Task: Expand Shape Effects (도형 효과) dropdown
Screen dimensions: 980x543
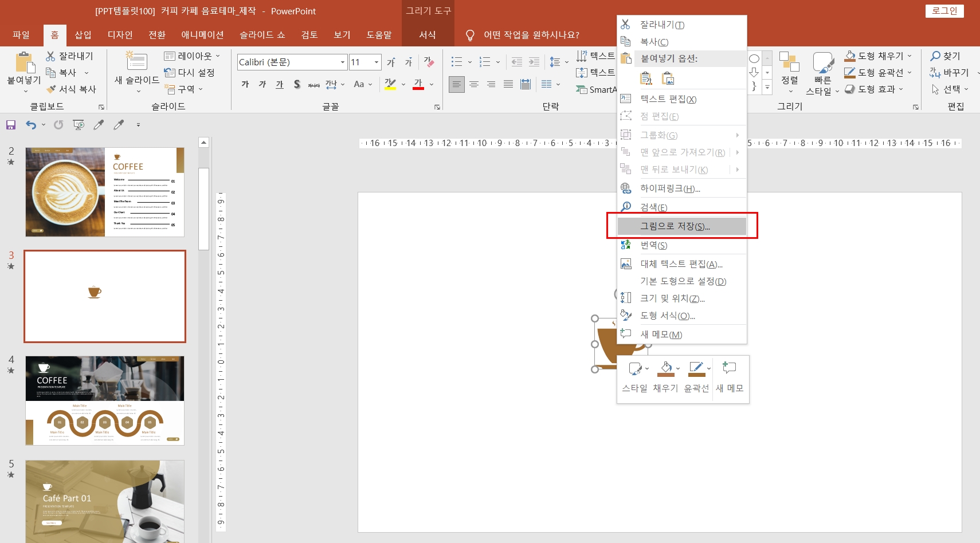Action: pyautogui.click(x=901, y=89)
